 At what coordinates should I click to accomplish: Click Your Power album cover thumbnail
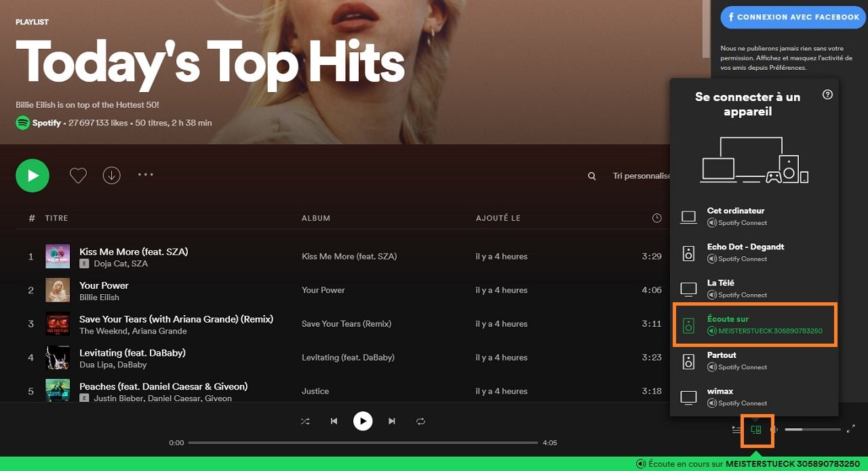(x=58, y=290)
